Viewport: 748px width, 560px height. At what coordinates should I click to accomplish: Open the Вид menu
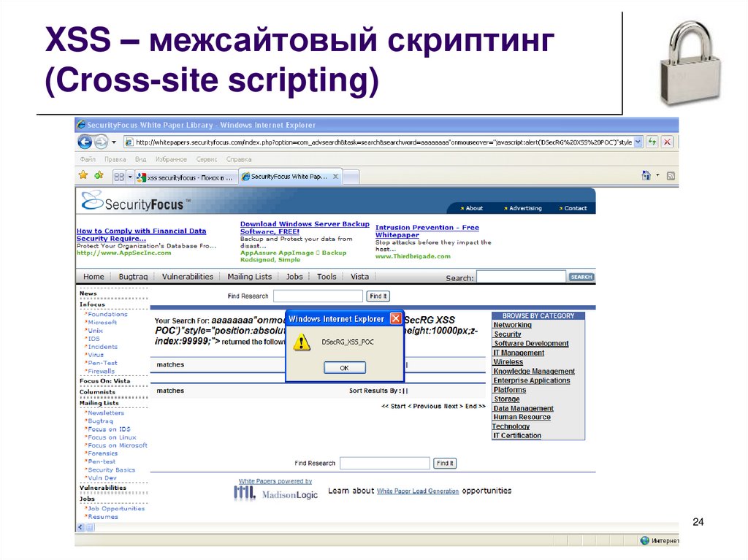[x=140, y=159]
